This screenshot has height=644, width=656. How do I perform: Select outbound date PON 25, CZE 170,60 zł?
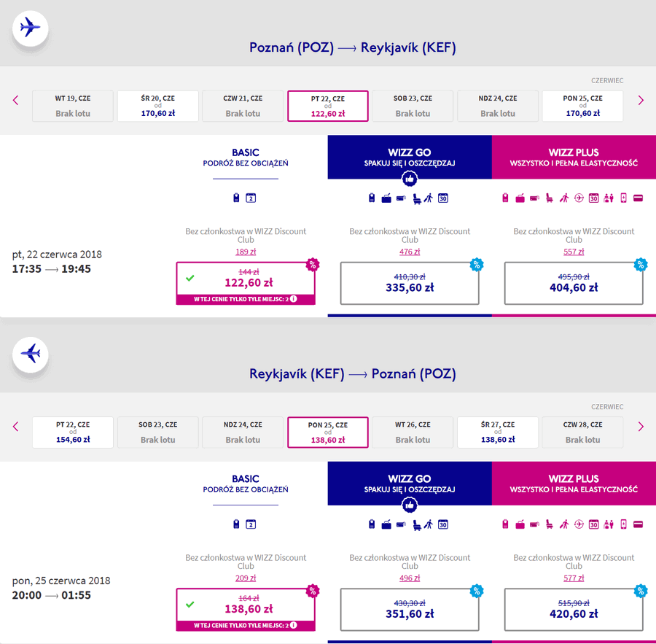click(x=582, y=106)
